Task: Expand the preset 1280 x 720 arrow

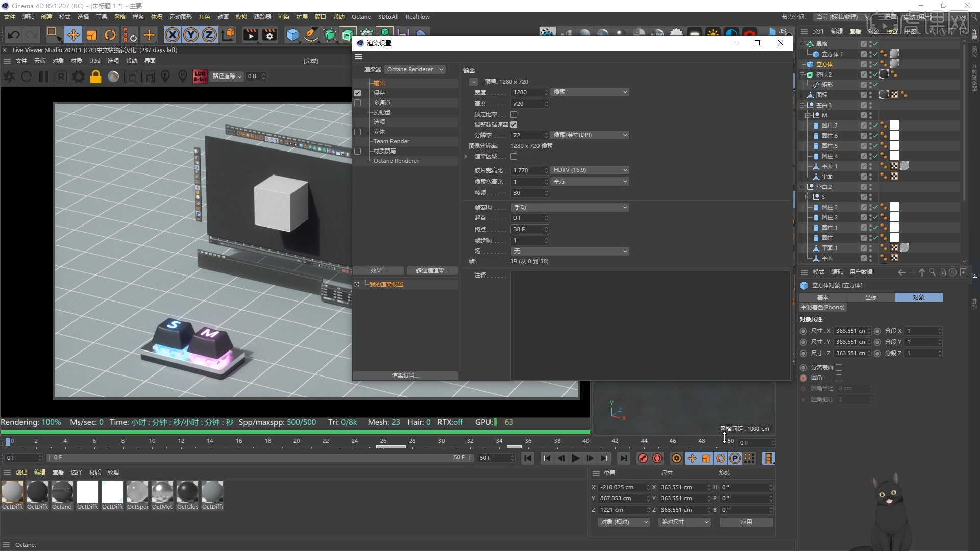Action: 474,82
